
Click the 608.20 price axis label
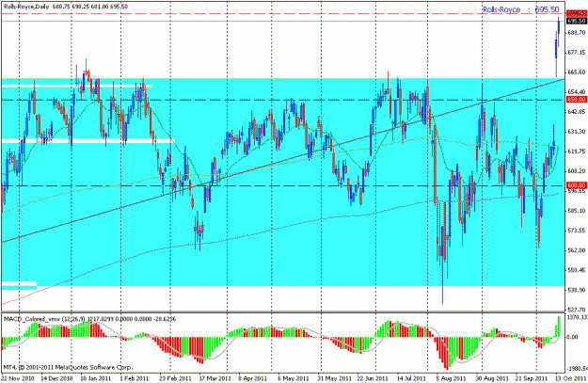(x=577, y=171)
